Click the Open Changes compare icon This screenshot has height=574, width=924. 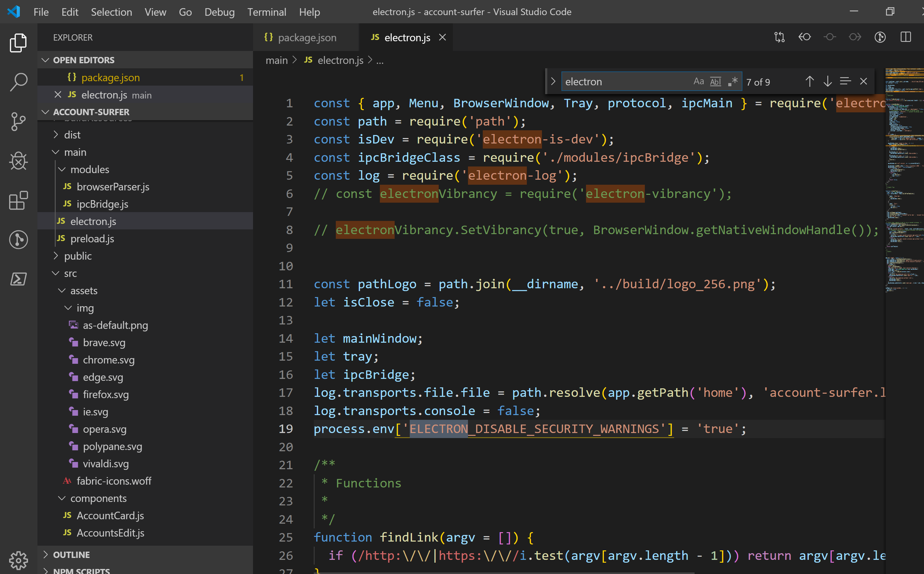[x=779, y=37]
